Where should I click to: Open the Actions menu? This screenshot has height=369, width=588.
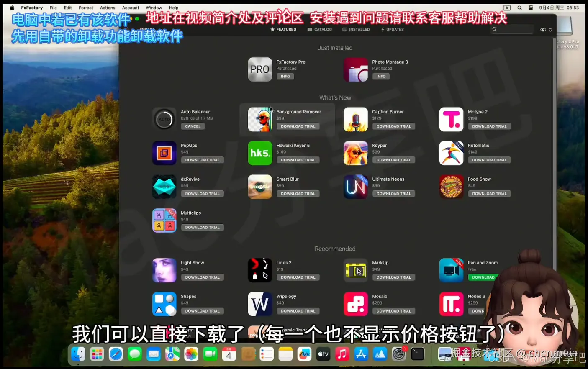click(x=107, y=7)
